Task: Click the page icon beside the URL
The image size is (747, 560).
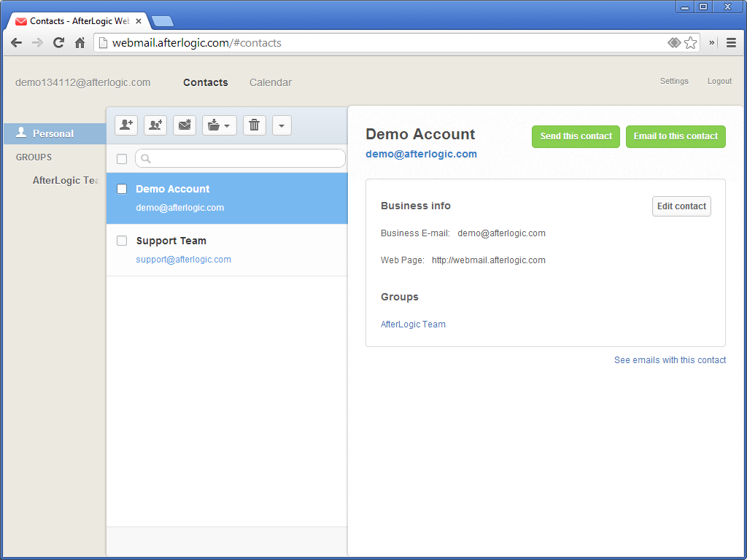Action: 102,43
